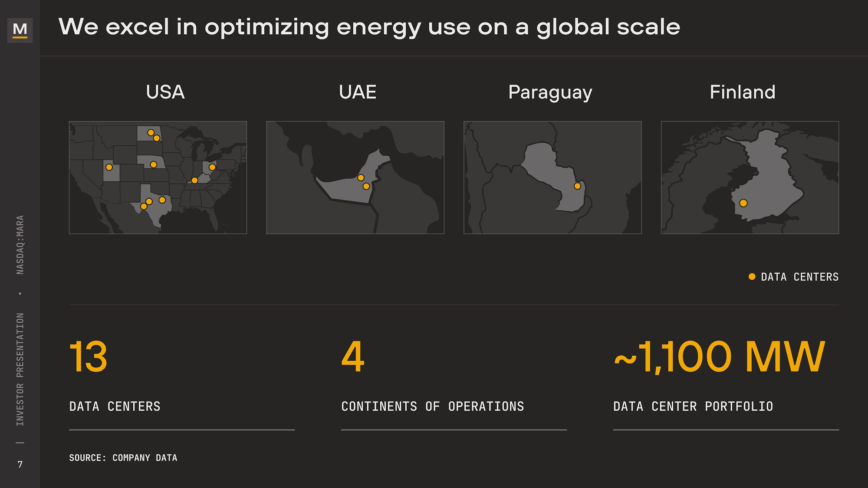The height and width of the screenshot is (488, 868).
Task: Click the "SOURCE: COMPANY DATA" footnote
Action: [123, 458]
